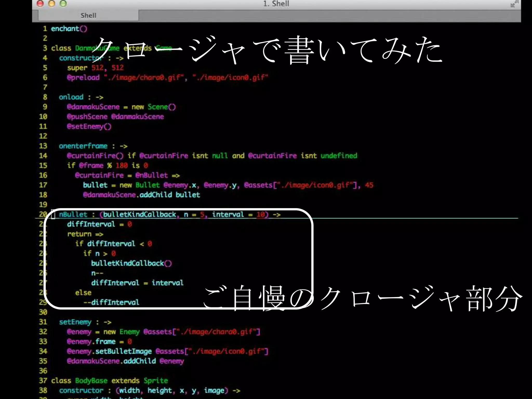Click line number 13 in the gutter
The image size is (532, 399).
[x=43, y=146]
